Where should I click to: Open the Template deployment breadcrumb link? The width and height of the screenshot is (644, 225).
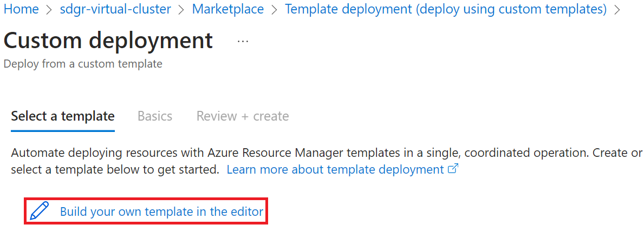446,9
